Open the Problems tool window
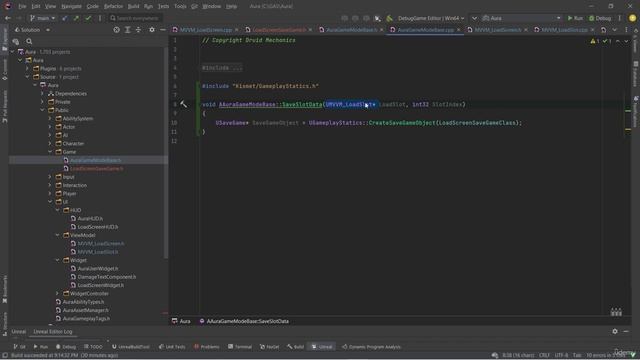The image size is (640, 360). click(x=207, y=347)
